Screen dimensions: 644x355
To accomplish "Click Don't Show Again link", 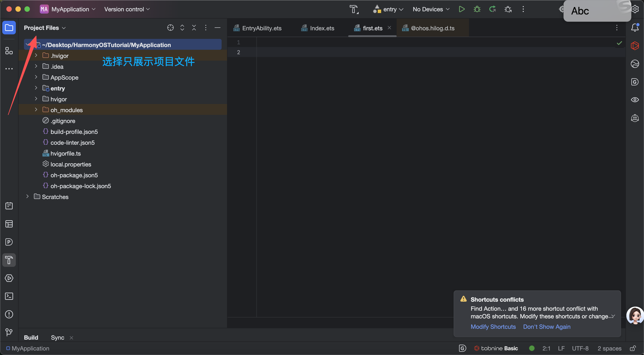I will pyautogui.click(x=547, y=327).
